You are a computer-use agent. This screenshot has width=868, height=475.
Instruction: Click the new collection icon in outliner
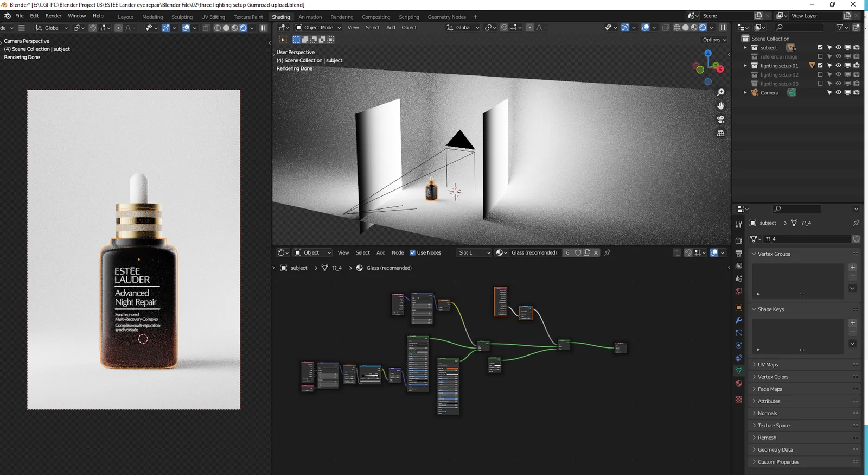click(856, 28)
